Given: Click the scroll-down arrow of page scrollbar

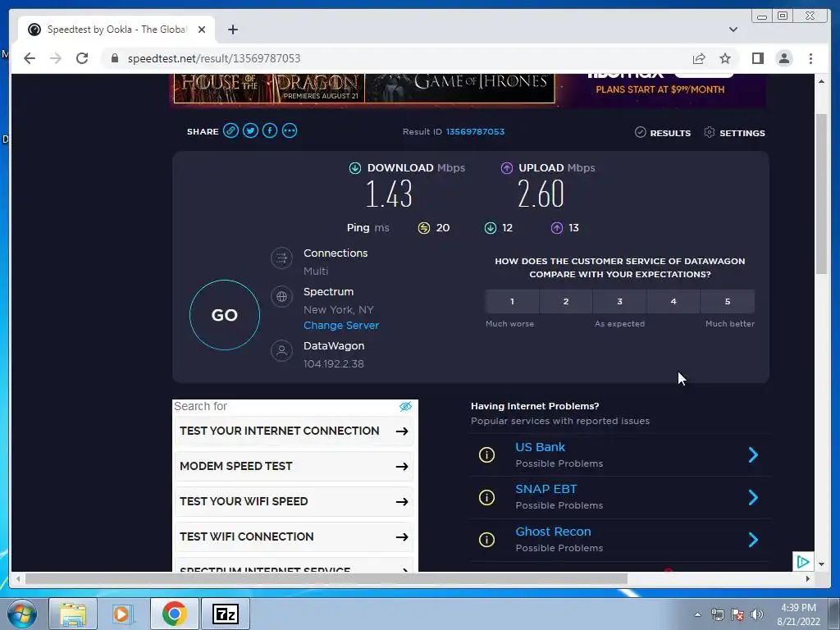Looking at the screenshot, I should (x=821, y=564).
